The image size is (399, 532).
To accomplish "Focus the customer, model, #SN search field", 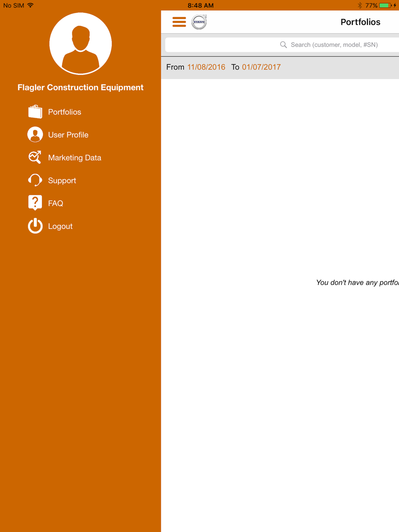I will point(282,45).
